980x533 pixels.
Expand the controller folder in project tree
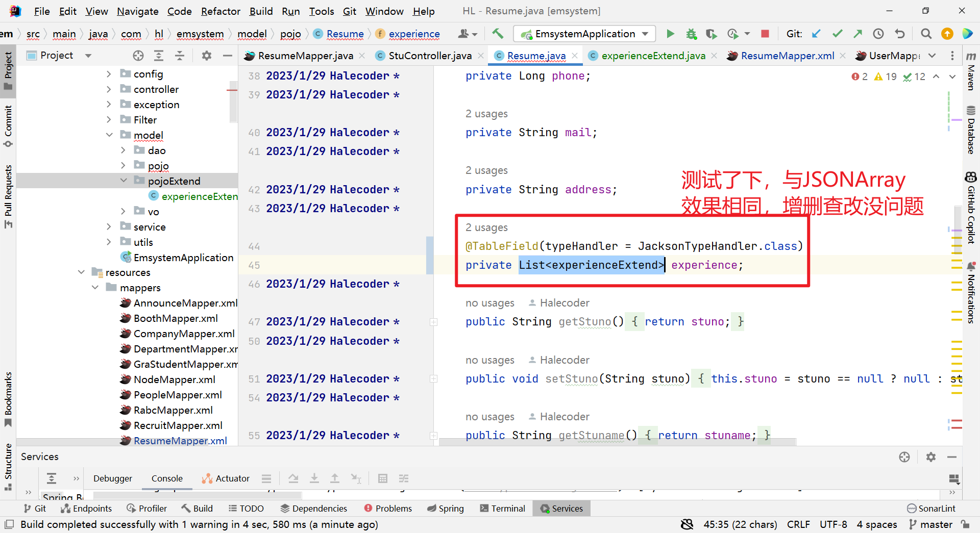tap(109, 89)
